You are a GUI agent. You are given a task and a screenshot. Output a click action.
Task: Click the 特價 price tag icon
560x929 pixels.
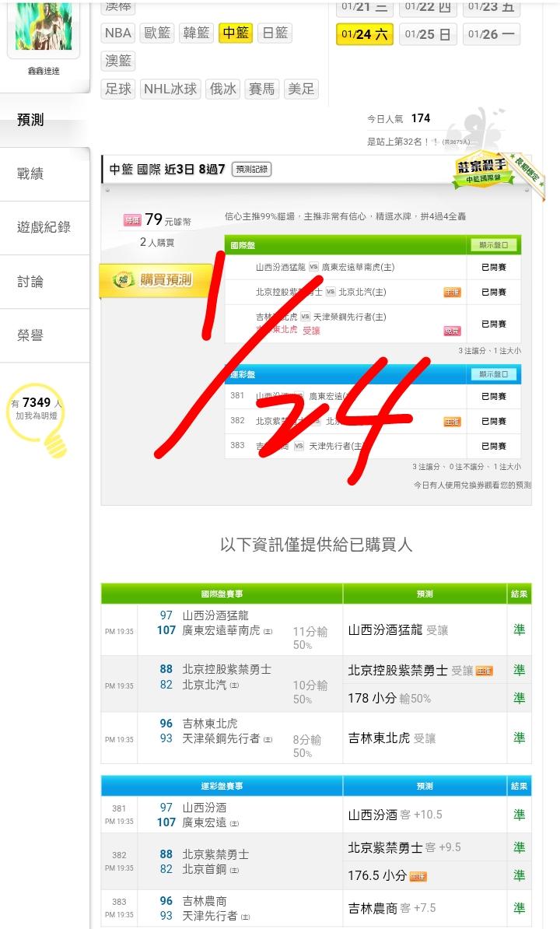[132, 220]
